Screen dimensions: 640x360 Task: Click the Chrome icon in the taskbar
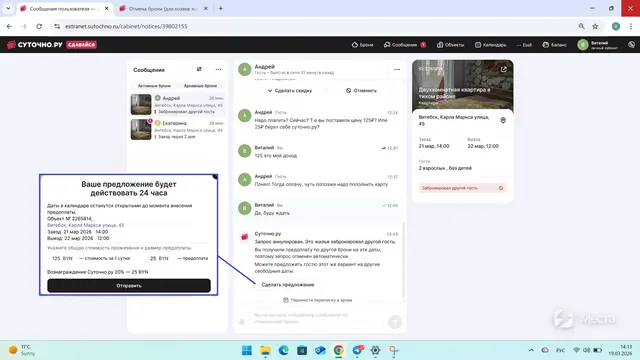coord(338,350)
